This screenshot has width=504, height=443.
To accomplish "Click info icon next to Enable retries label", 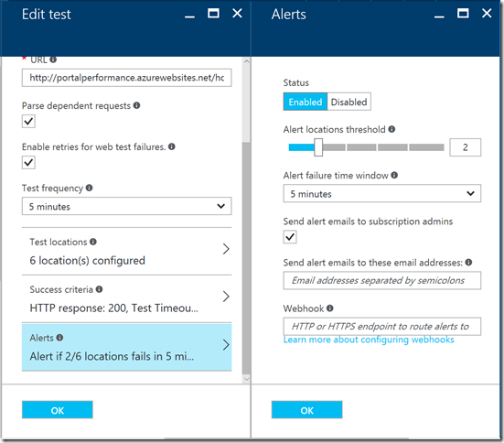I will click(x=172, y=146).
